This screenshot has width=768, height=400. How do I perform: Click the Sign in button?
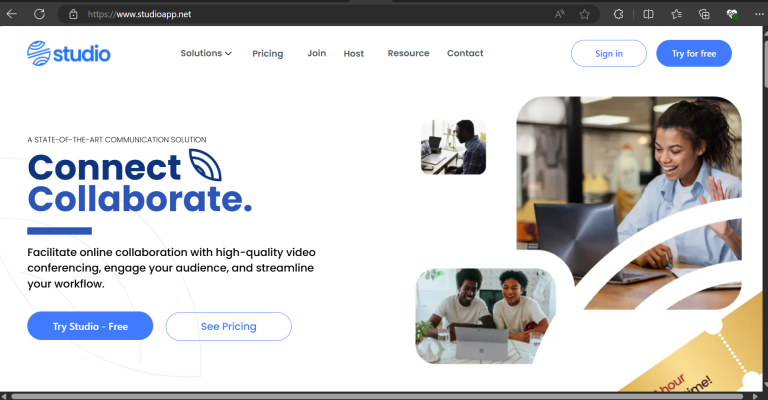click(609, 53)
